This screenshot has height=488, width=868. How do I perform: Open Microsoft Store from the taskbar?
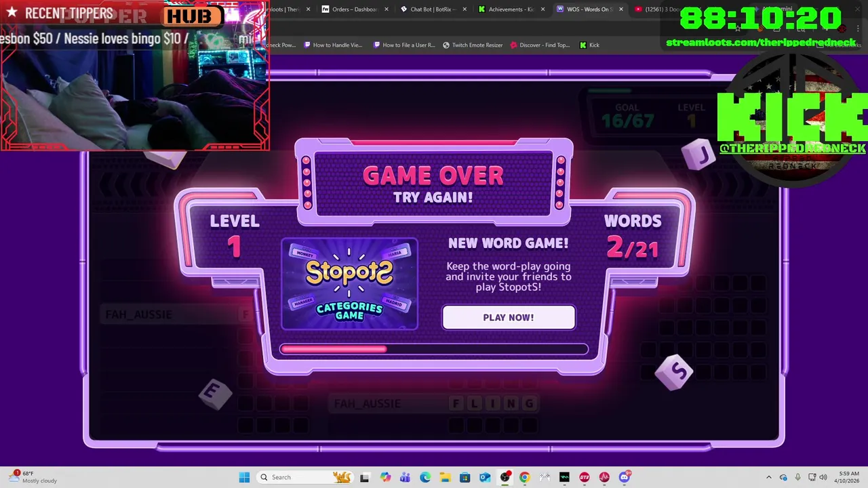click(465, 477)
